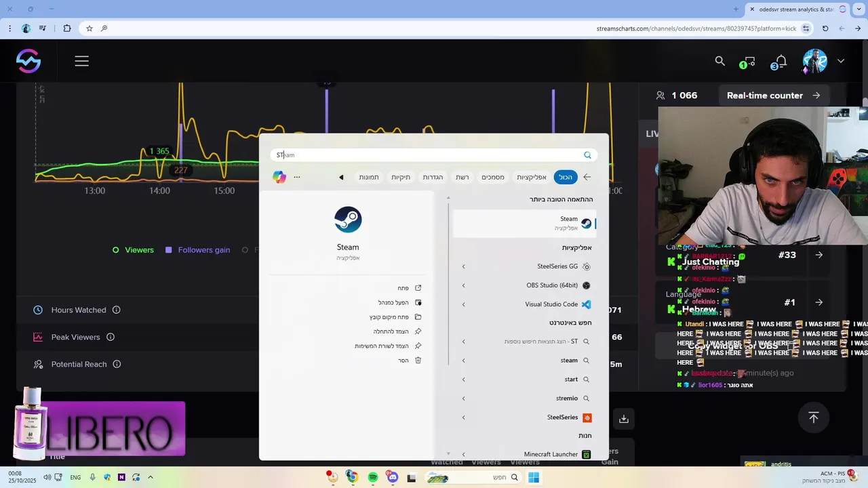Image resolution: width=868 pixels, height=488 pixels.
Task: Click the back arrow in the search panel
Action: click(587, 177)
